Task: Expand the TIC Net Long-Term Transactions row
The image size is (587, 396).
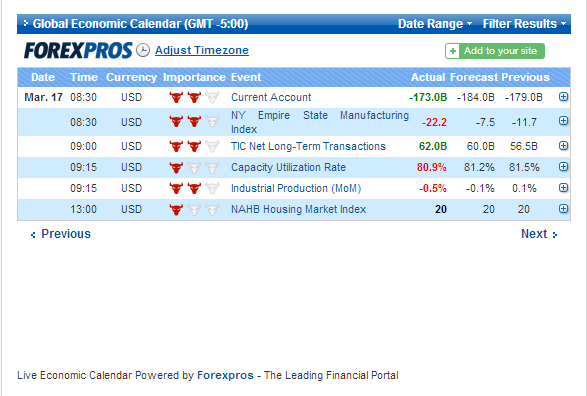Action: [x=563, y=146]
